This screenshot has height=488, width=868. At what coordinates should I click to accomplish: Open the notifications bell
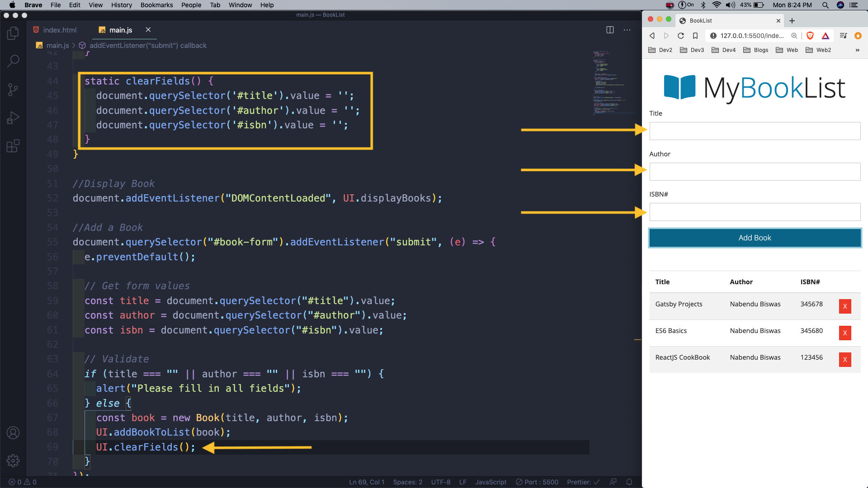629,482
